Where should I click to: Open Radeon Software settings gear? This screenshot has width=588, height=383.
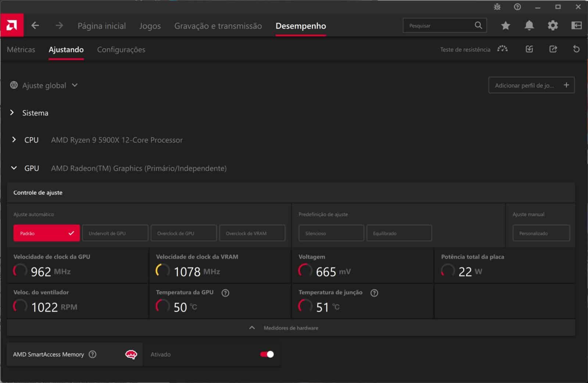coord(552,25)
